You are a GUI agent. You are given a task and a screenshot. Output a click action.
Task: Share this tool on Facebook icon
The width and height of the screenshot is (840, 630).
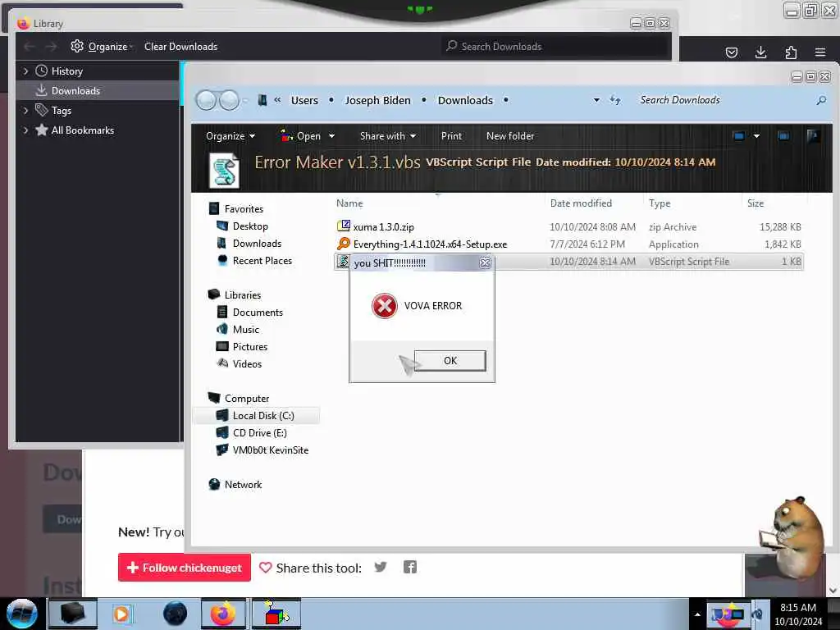(x=410, y=567)
